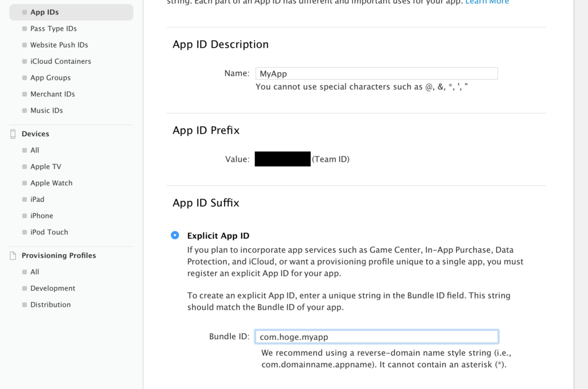Show Apple TV devices

point(46,167)
